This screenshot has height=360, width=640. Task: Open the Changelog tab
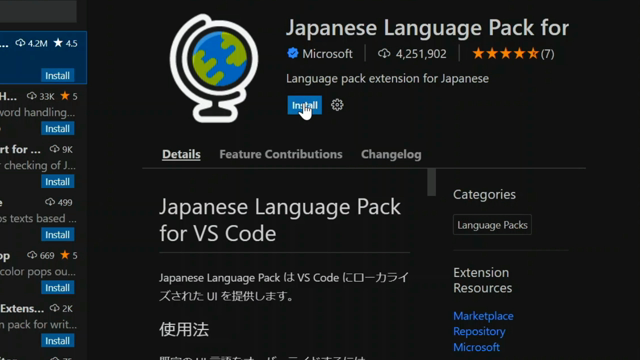pyautogui.click(x=391, y=154)
